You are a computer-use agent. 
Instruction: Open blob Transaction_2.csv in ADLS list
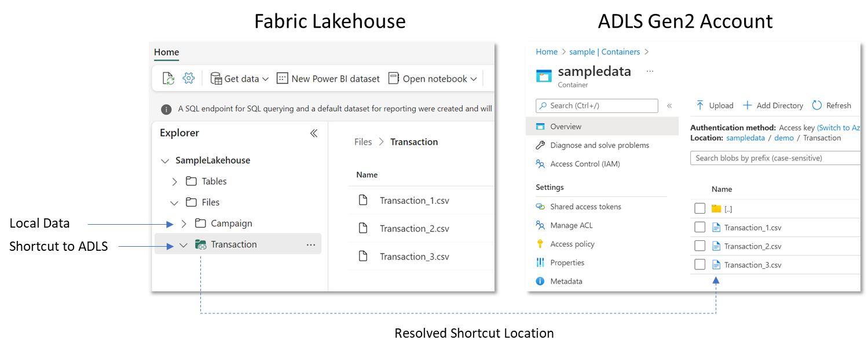click(753, 246)
